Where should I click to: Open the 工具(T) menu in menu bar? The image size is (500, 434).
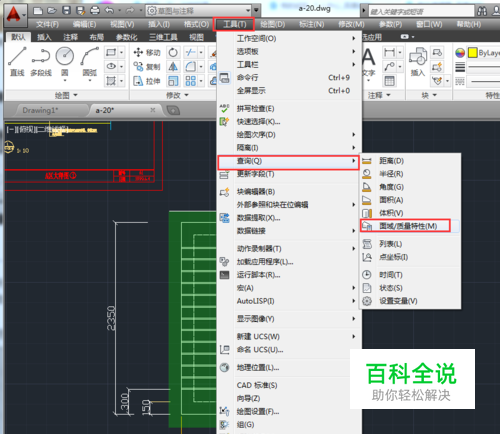pyautogui.click(x=234, y=24)
